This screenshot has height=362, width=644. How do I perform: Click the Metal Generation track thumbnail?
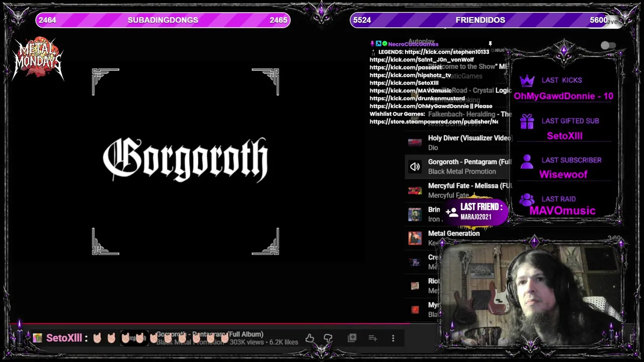pos(415,238)
